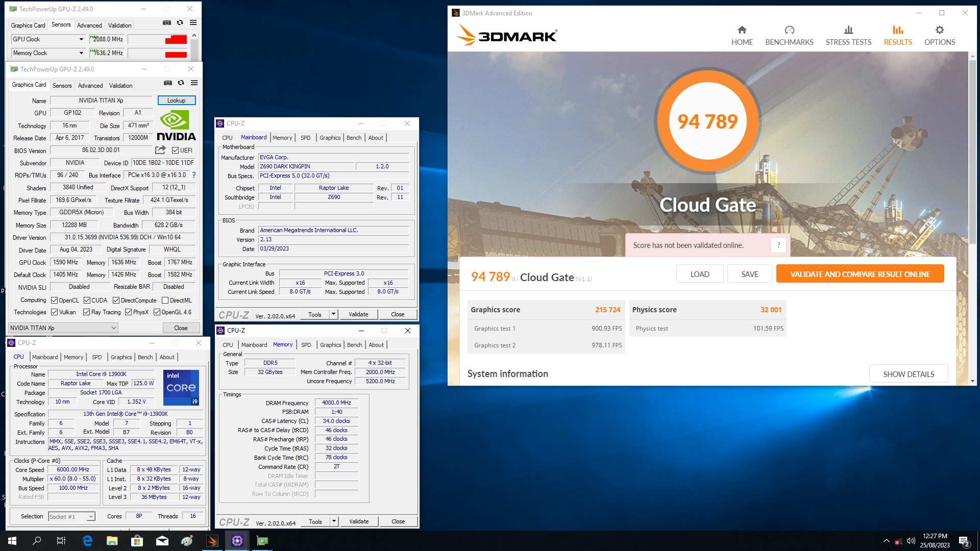
Task: Expand Tools arrow in CPU-Z Memory window
Action: pos(334,521)
